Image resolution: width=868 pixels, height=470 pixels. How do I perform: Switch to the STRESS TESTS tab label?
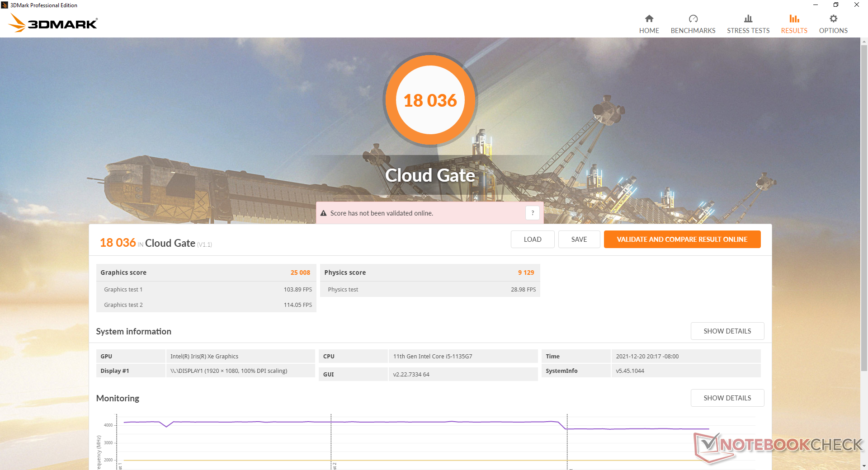[748, 31]
